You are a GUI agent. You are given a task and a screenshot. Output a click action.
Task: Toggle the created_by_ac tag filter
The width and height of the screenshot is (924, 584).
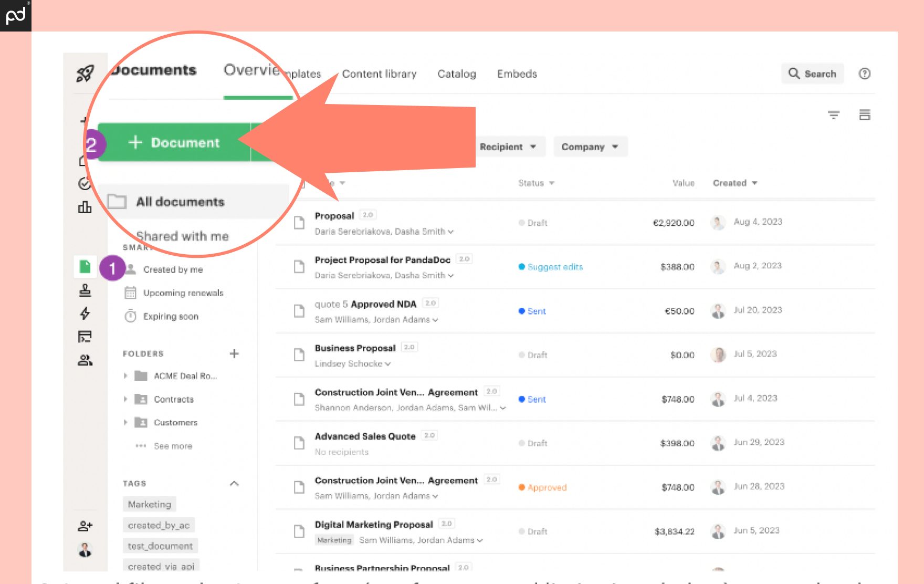click(x=159, y=525)
